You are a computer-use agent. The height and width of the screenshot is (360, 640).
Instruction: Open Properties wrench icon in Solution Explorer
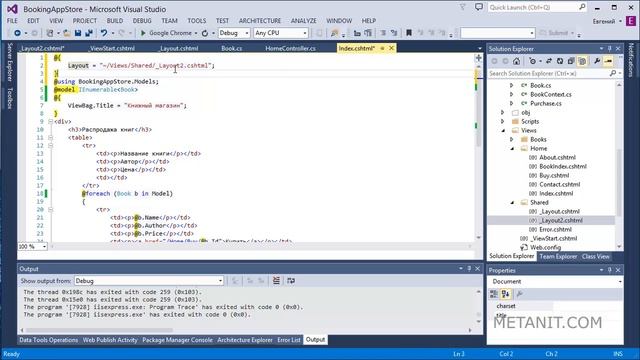coord(597,61)
